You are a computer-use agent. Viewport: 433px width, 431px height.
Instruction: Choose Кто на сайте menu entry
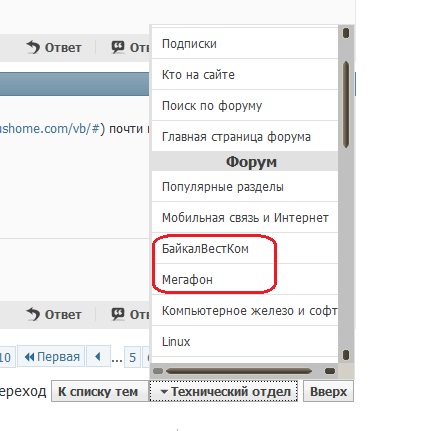pyautogui.click(x=245, y=74)
